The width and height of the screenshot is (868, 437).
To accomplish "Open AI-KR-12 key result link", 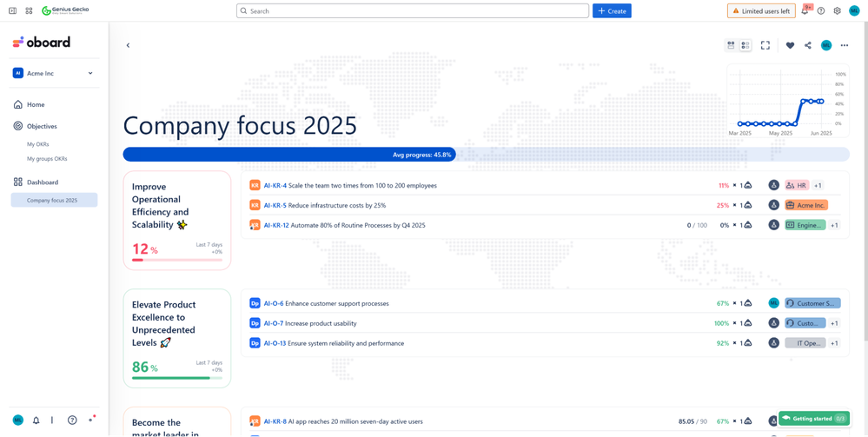I will tap(277, 225).
